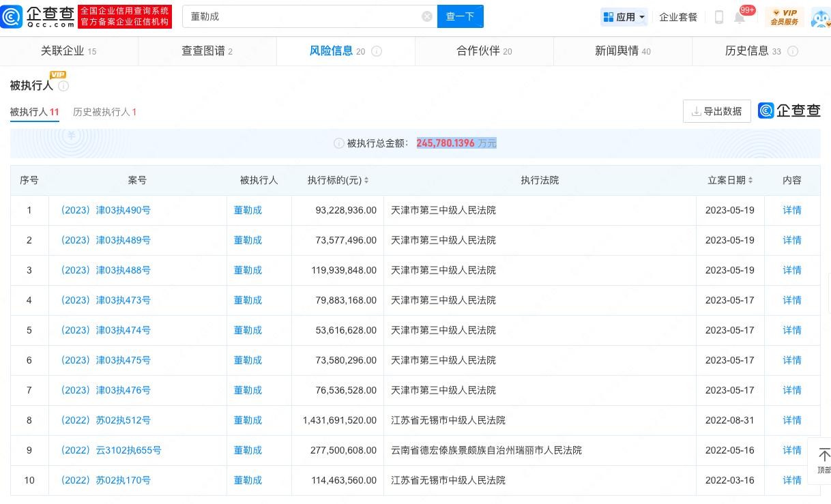
Task: Click info icon next to 历史信息 tab
Action: [793, 51]
